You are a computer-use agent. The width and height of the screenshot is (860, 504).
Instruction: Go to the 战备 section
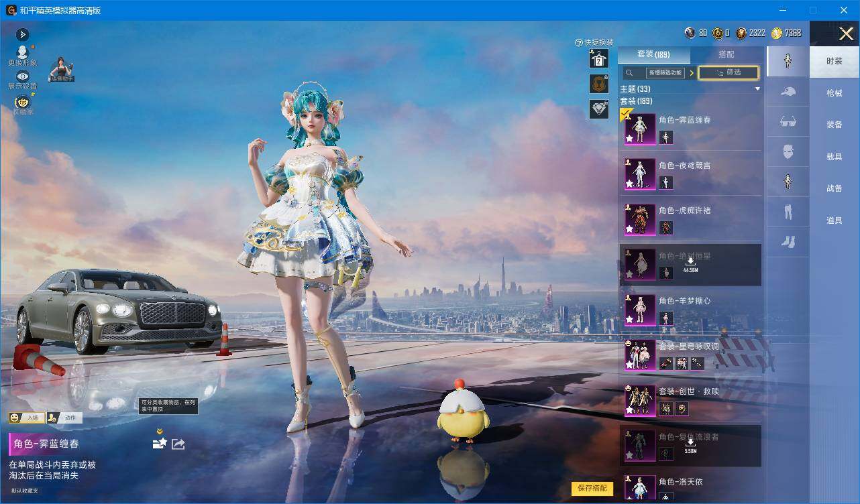[x=835, y=188]
